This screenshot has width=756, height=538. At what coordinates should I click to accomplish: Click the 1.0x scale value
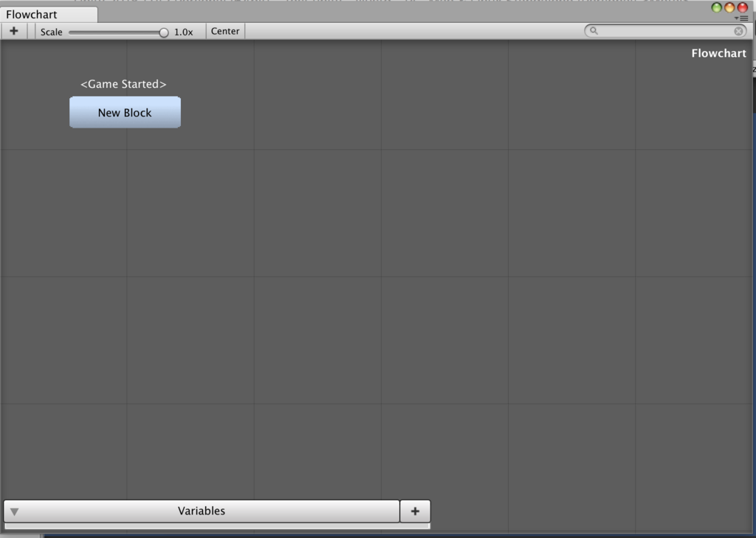[x=183, y=32]
